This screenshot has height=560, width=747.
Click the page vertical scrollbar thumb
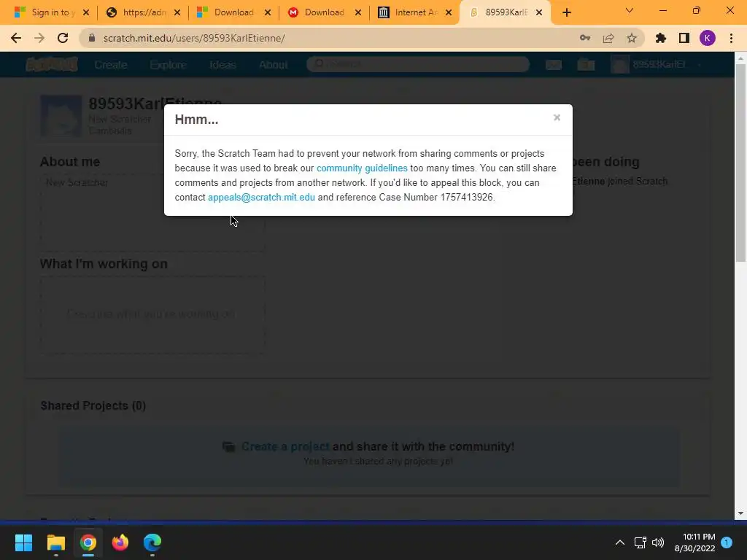click(740, 163)
